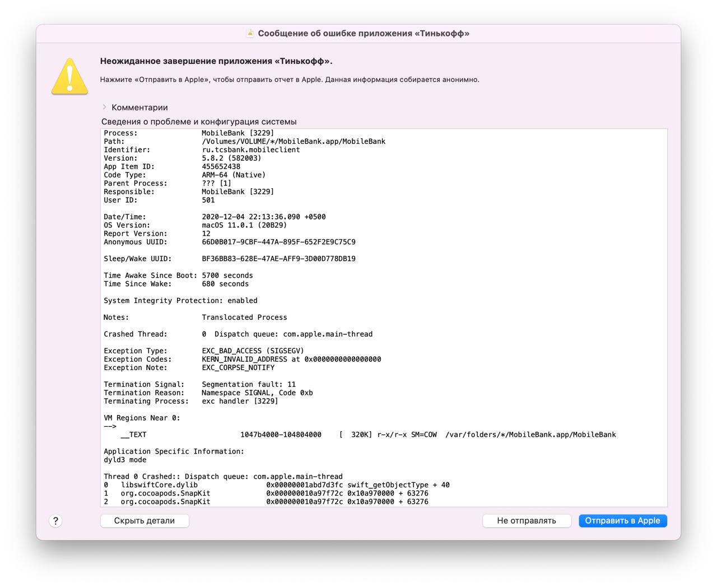Open help with the question mark button
The image size is (717, 588).
tap(55, 521)
